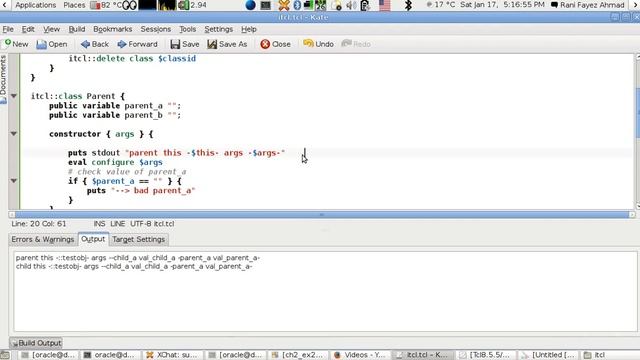Click the volume speaker tray icon
This screenshot has width=640, height=360.
[351, 5]
